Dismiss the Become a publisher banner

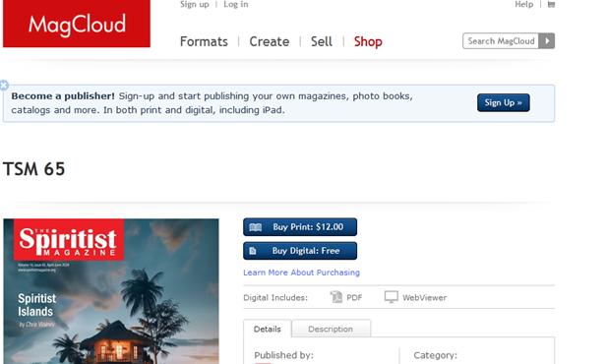tap(4, 85)
